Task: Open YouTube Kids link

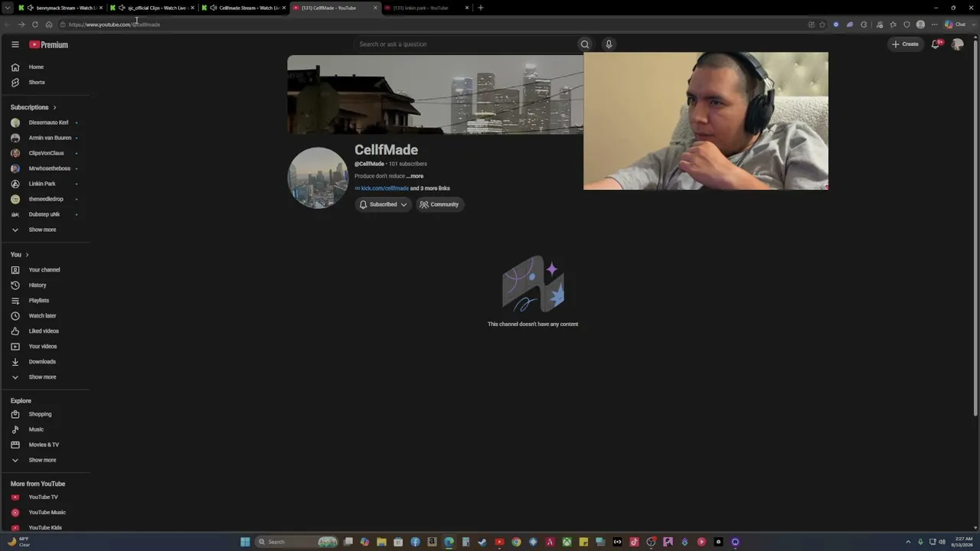Action: tap(46, 528)
